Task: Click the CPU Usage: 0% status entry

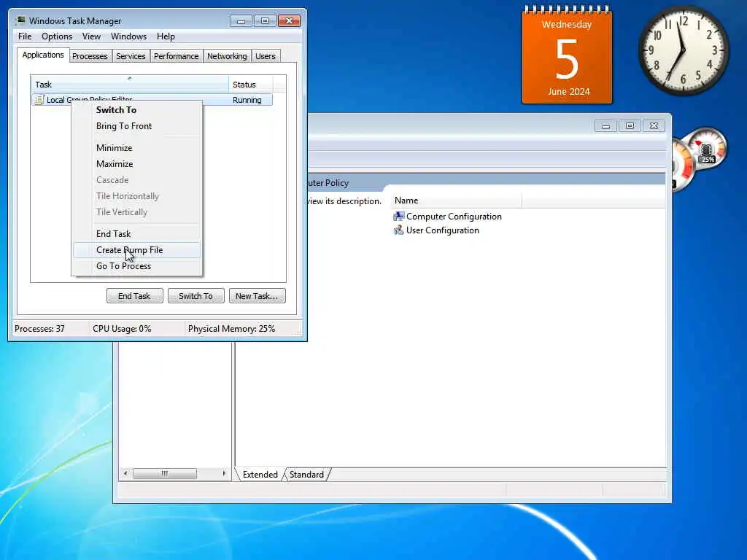Action: (x=122, y=329)
